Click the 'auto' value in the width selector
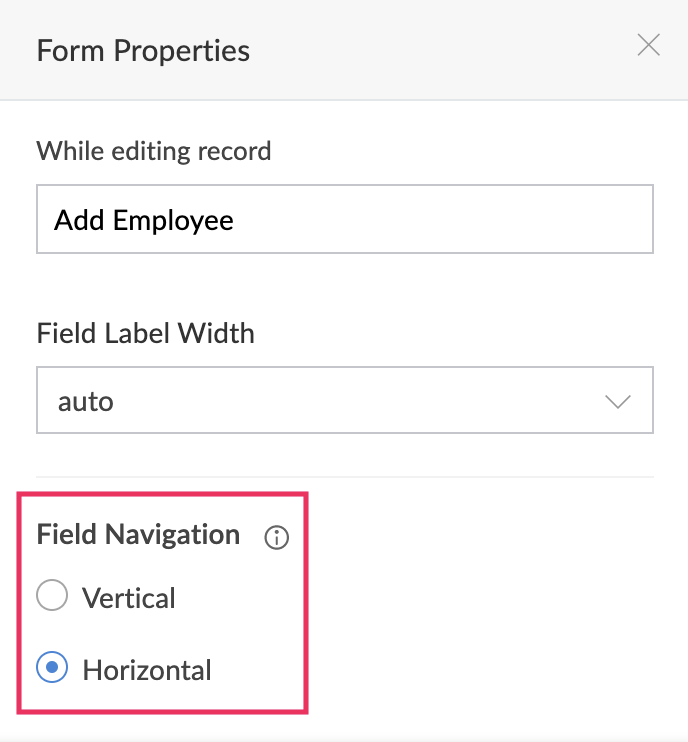This screenshot has height=742, width=688. click(86, 402)
